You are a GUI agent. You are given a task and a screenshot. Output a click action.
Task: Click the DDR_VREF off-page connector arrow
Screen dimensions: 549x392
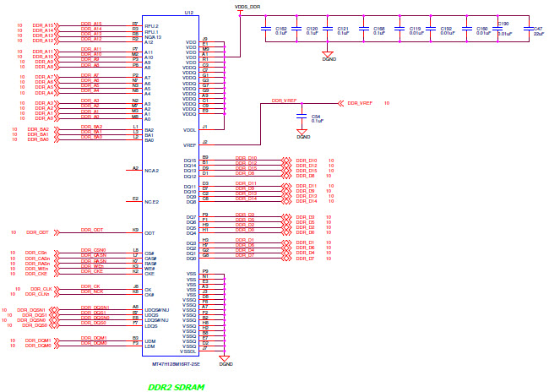click(x=340, y=103)
